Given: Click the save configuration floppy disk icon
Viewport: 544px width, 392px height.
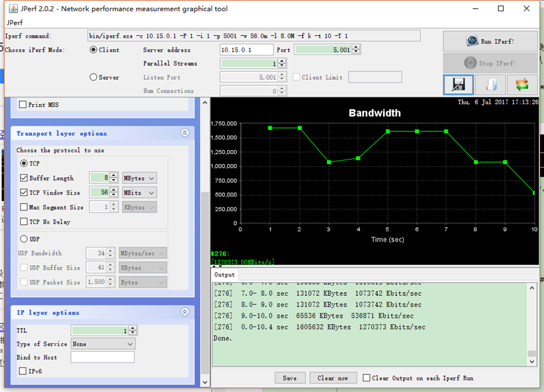Looking at the screenshot, I should pos(458,85).
